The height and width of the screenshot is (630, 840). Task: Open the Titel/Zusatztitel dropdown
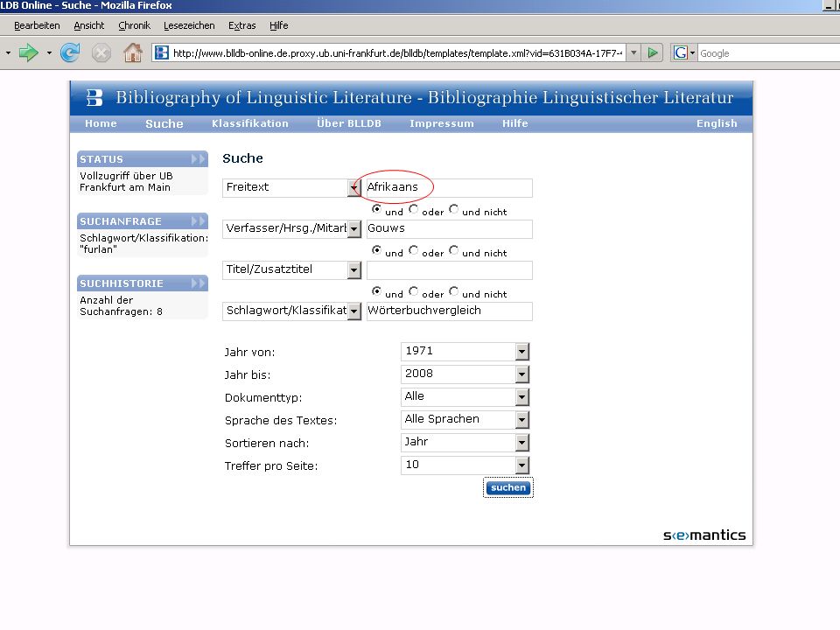[x=353, y=270]
